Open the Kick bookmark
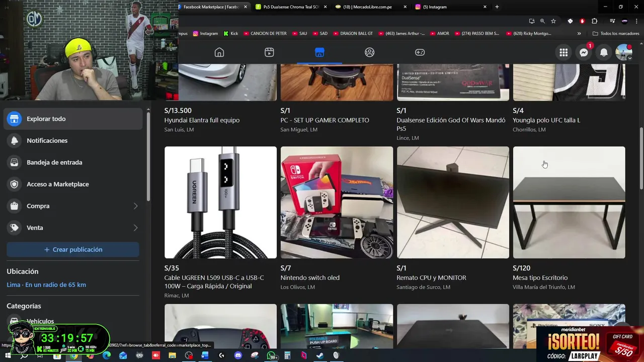Screen dimensions: 644x362 pyautogui.click(x=231, y=34)
